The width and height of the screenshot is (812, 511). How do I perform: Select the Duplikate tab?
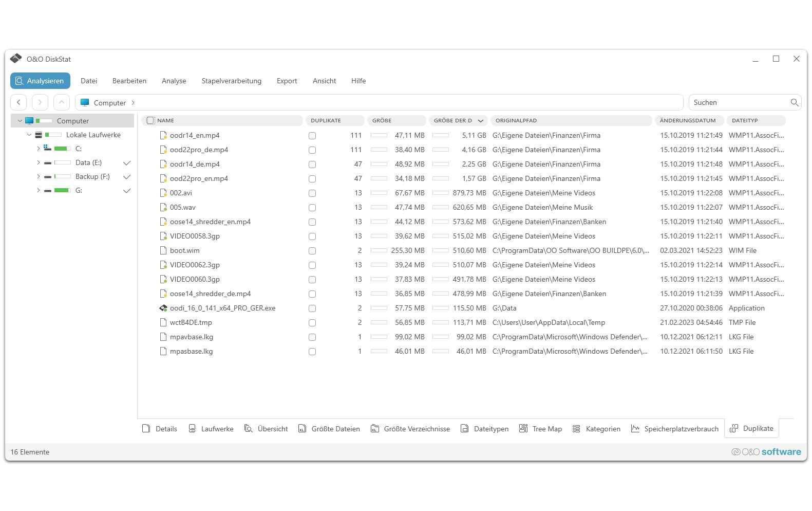point(751,429)
